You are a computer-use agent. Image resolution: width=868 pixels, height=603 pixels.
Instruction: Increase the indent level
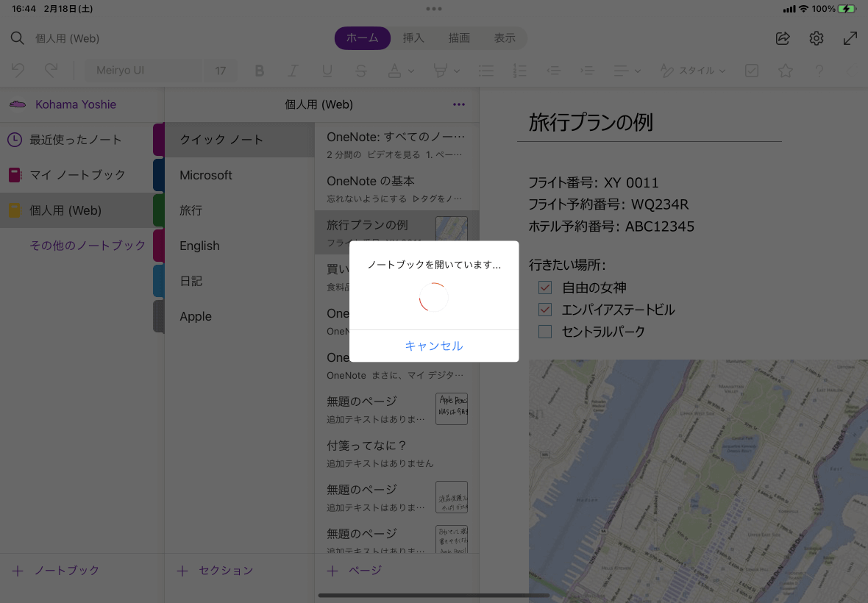[587, 71]
